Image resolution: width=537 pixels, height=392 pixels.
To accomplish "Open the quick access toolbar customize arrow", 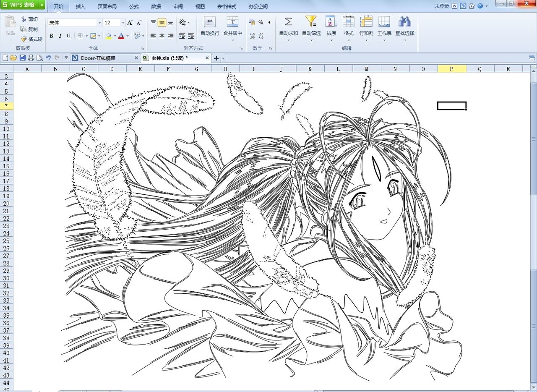I will click(66, 58).
